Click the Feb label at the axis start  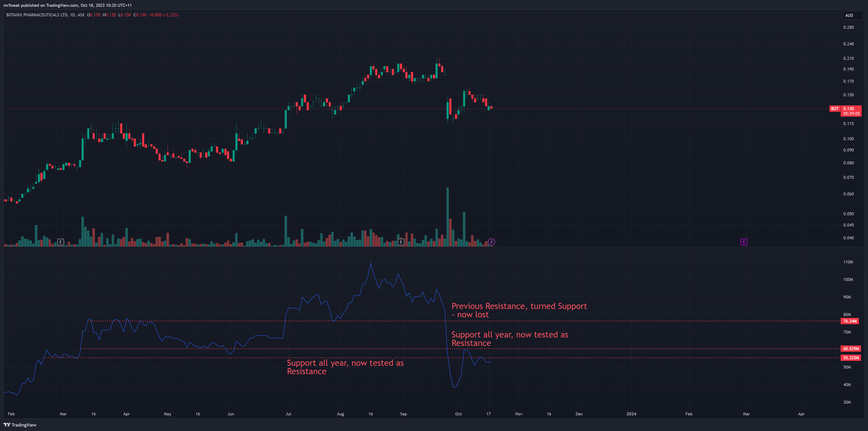pyautogui.click(x=11, y=414)
